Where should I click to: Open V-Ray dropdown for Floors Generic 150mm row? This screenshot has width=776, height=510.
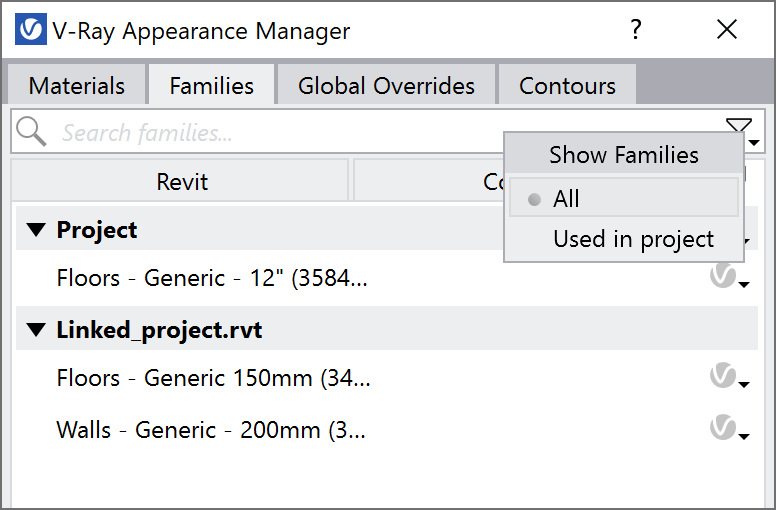tap(729, 377)
